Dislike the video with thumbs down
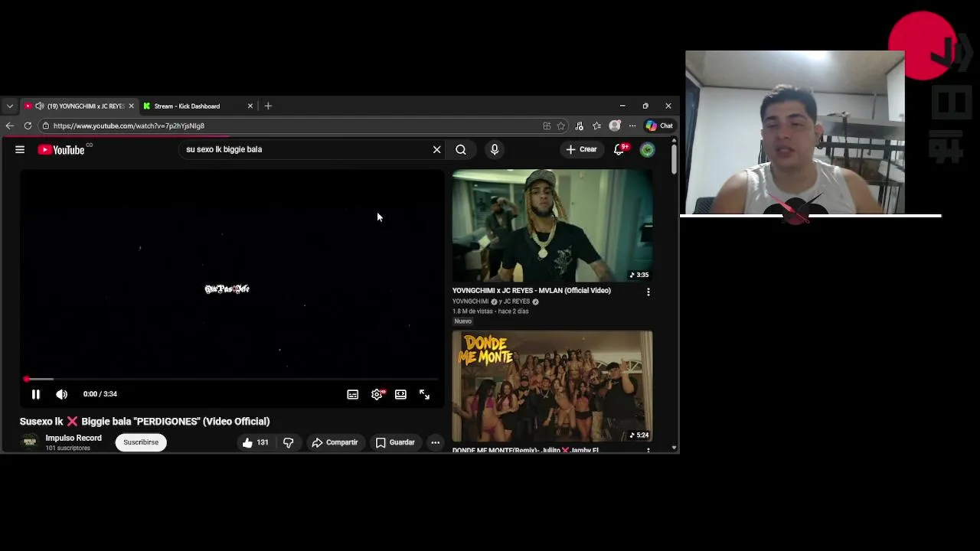 (x=288, y=442)
